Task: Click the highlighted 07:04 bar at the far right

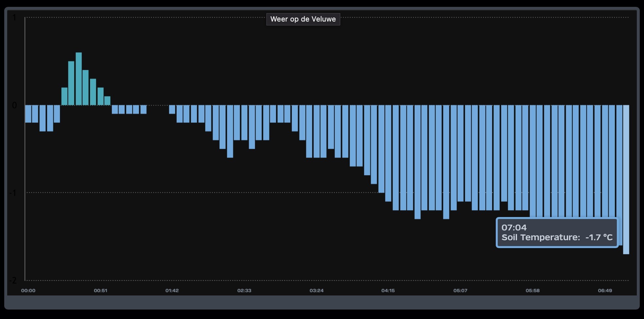Action: pos(626,179)
